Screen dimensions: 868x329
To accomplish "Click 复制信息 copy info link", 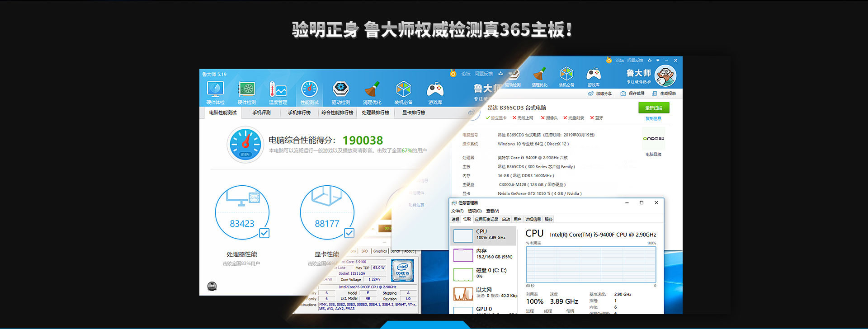I will pyautogui.click(x=653, y=119).
